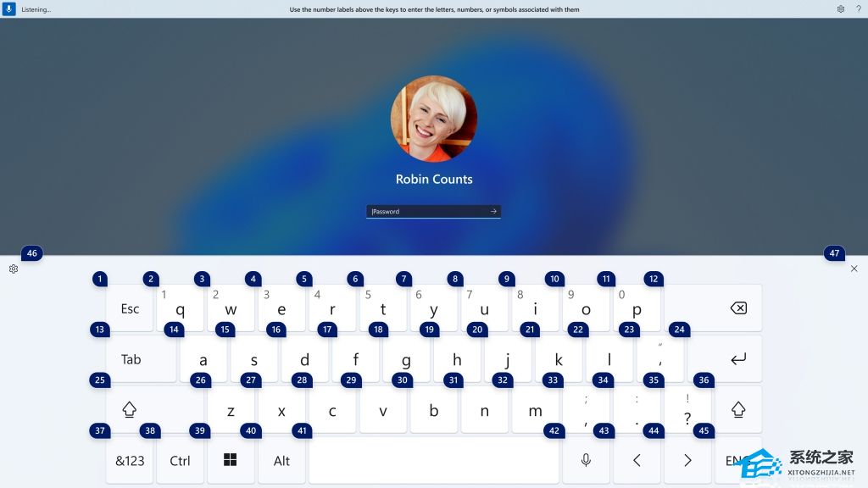Image resolution: width=868 pixels, height=488 pixels.
Task: Click the Enter return key icon
Action: point(726,359)
